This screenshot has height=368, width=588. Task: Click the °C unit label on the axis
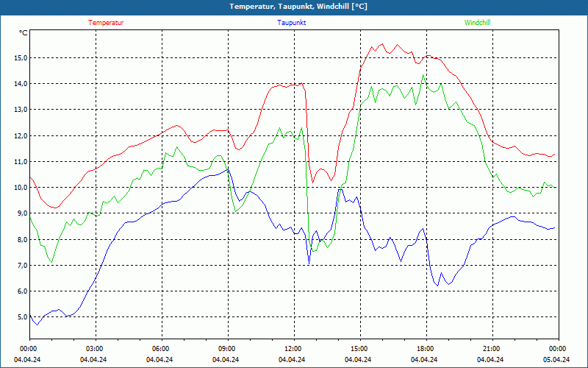pos(24,33)
